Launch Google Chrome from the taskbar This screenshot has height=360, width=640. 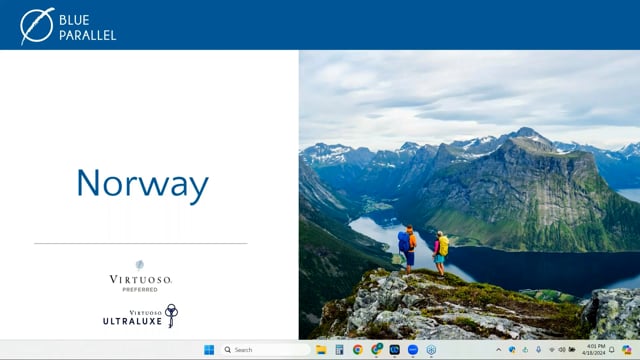point(358,350)
